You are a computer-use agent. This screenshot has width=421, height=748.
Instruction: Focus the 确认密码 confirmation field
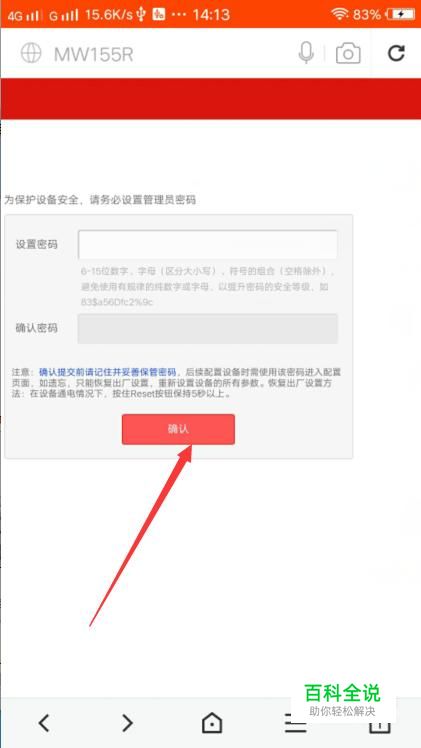(x=208, y=328)
